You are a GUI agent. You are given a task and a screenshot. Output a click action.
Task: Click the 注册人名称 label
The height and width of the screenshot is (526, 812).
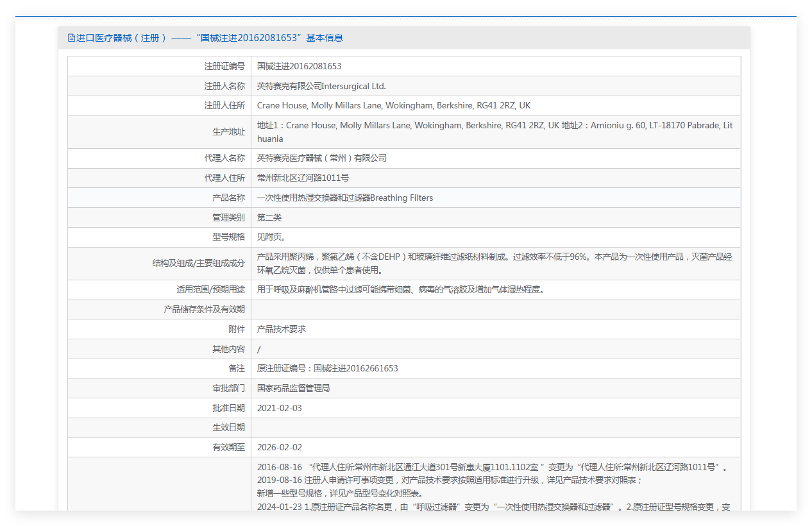click(224, 86)
